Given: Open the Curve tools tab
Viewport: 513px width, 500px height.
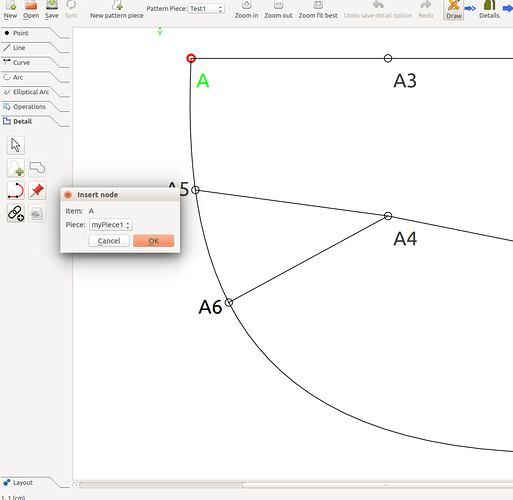Looking at the screenshot, I should (x=22, y=63).
